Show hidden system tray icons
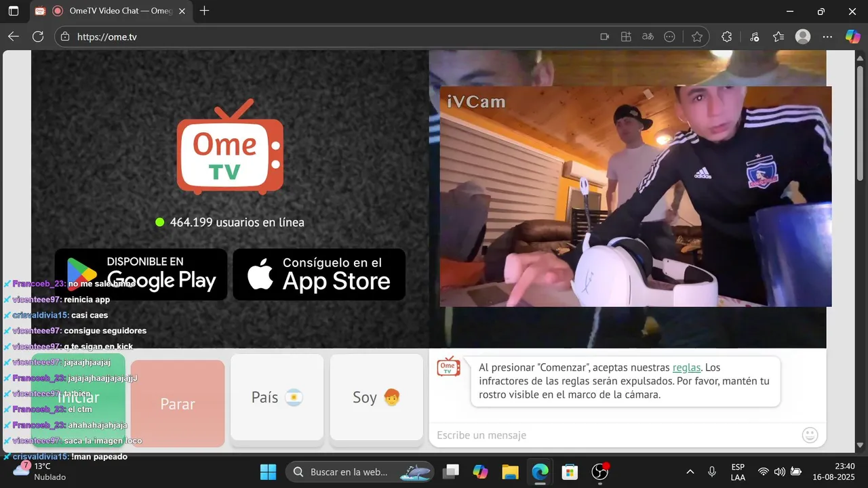 point(690,472)
